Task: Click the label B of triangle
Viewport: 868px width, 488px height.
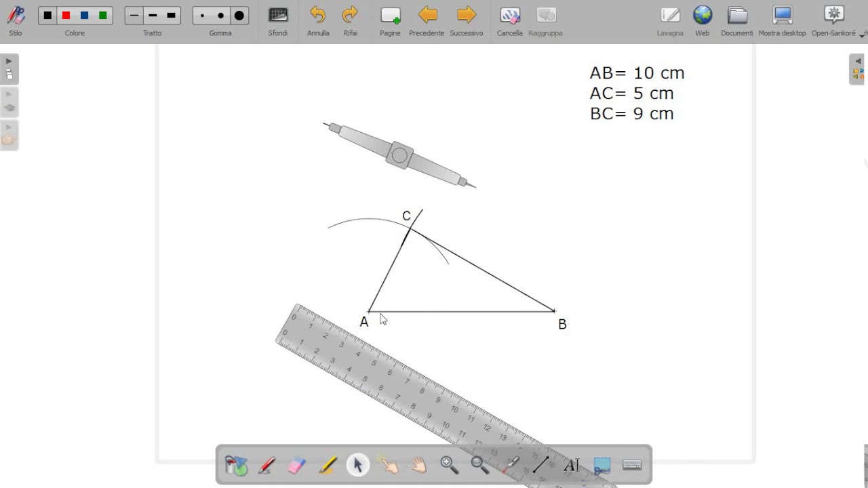Action: (562, 324)
